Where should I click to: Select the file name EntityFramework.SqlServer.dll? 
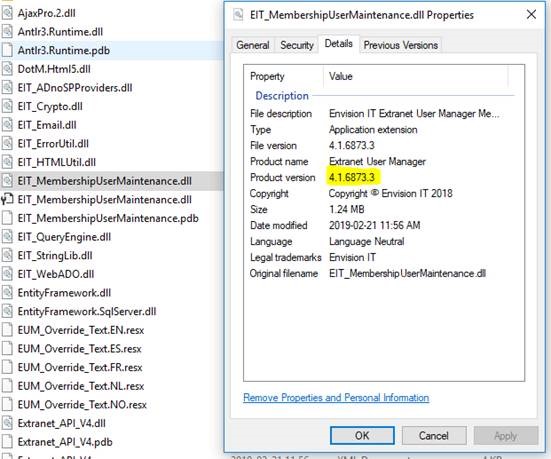point(87,311)
